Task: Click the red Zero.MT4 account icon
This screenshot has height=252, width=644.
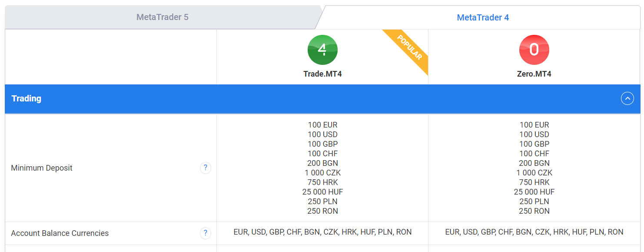Action: 534,50
